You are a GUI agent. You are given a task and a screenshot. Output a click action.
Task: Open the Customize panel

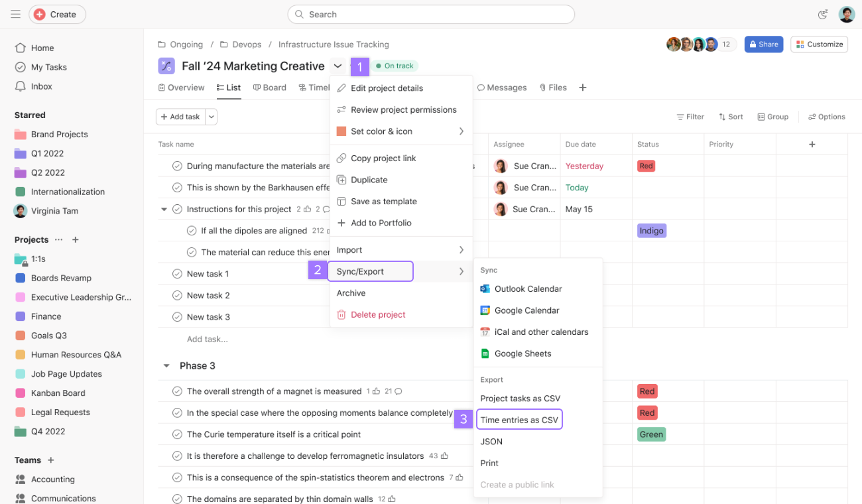pos(819,44)
